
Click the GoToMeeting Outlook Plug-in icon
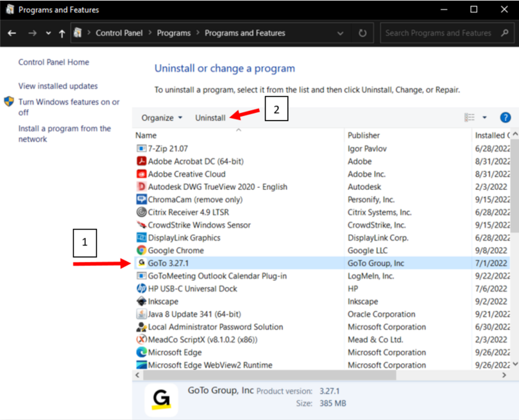[x=141, y=276]
